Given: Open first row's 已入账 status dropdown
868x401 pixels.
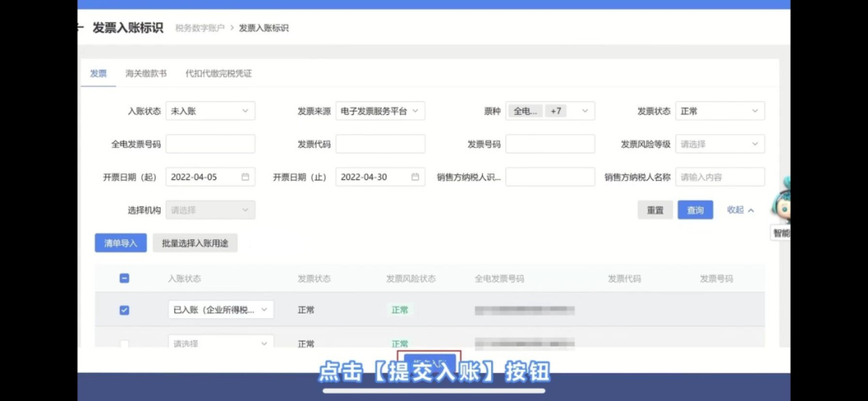Looking at the screenshot, I should click(220, 310).
